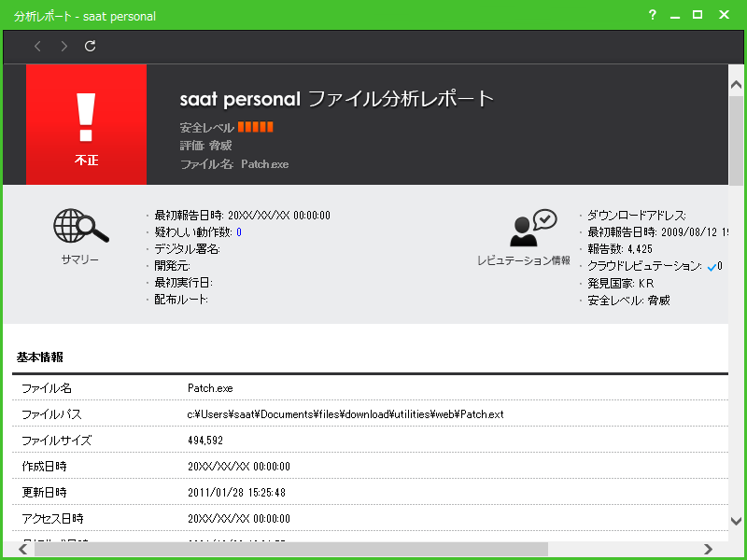Maximize the saat personal window

tap(698, 15)
